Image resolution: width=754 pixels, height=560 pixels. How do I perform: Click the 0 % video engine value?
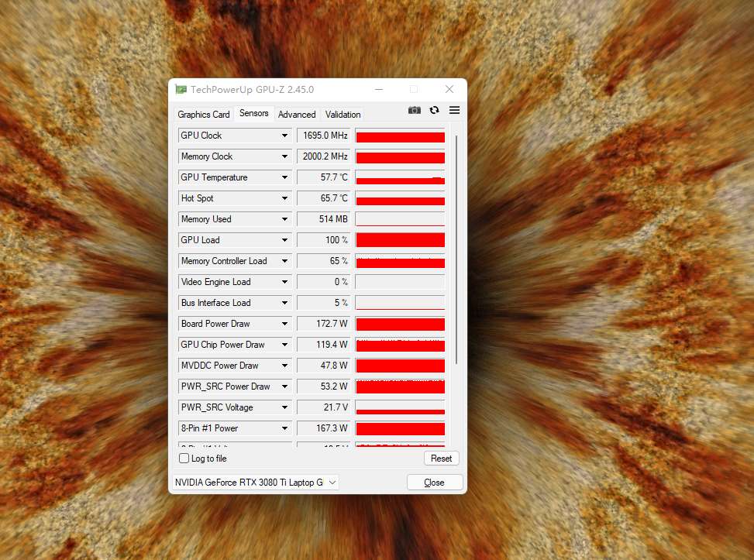324,282
